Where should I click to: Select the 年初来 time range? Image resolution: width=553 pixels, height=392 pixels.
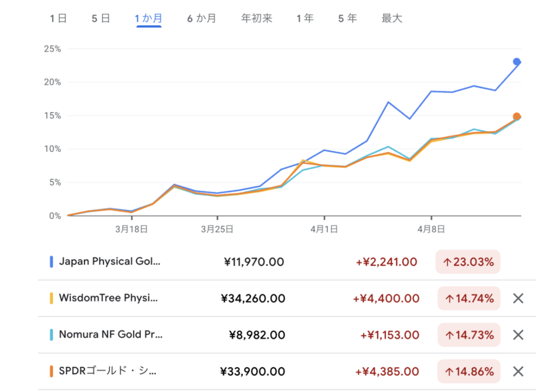[x=256, y=18]
